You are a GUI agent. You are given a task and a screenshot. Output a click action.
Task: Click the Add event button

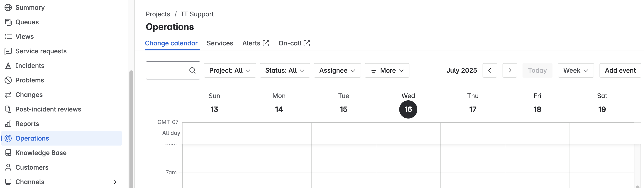[x=620, y=70]
